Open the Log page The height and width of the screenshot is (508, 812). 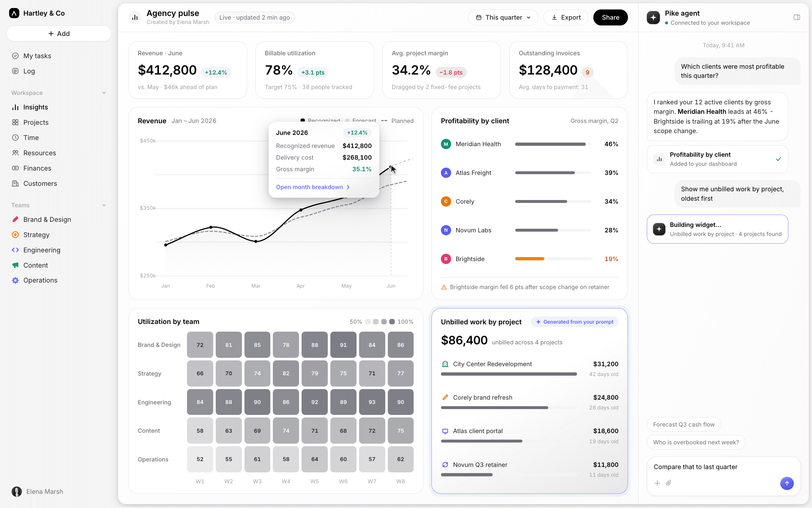pos(58,71)
